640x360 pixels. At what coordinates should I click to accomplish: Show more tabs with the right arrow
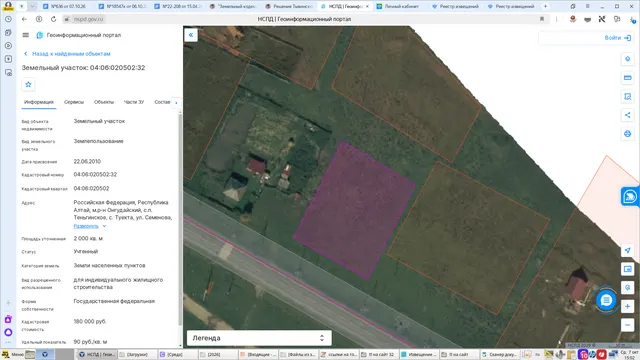click(176, 102)
